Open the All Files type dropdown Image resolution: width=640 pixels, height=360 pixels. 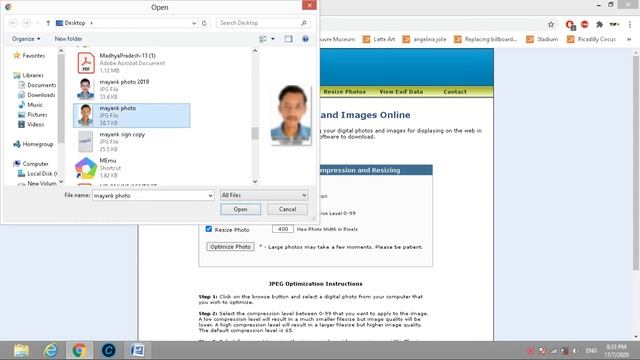coord(264,196)
